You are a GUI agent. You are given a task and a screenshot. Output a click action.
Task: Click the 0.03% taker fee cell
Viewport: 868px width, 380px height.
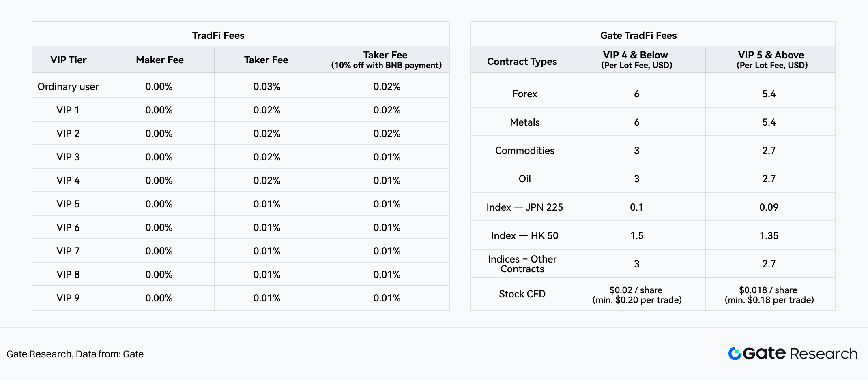click(266, 87)
